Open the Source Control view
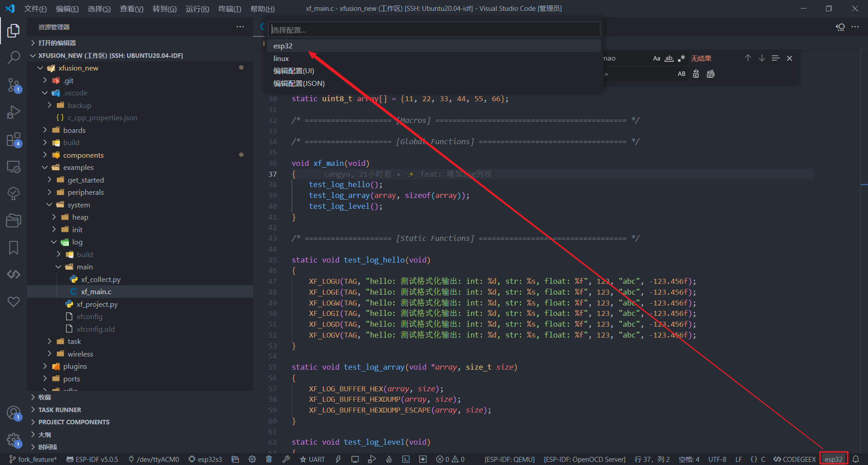The height and width of the screenshot is (465, 868). click(14, 85)
